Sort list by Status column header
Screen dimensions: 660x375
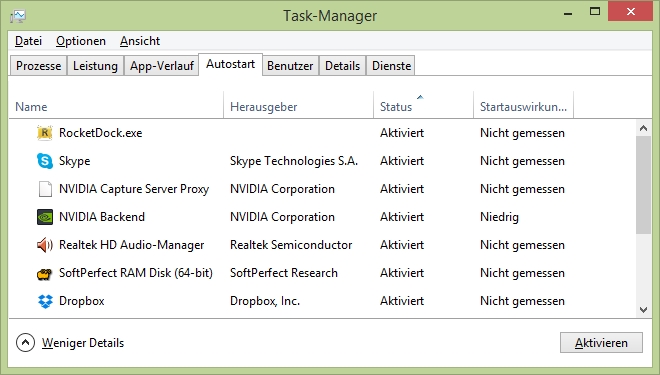423,105
